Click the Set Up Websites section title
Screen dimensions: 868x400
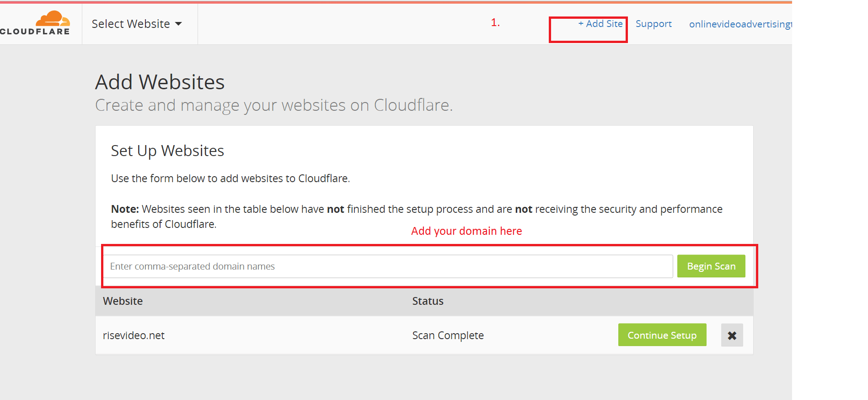[167, 151]
